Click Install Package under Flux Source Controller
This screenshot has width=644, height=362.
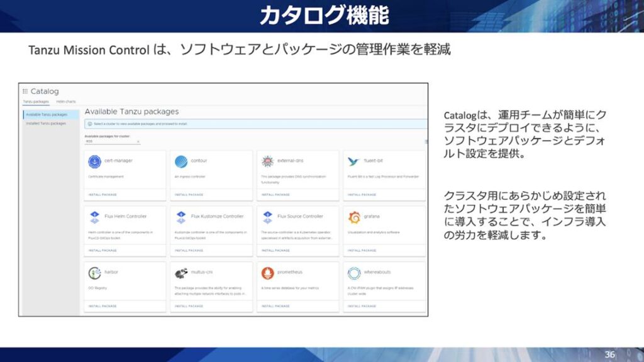tap(275, 250)
